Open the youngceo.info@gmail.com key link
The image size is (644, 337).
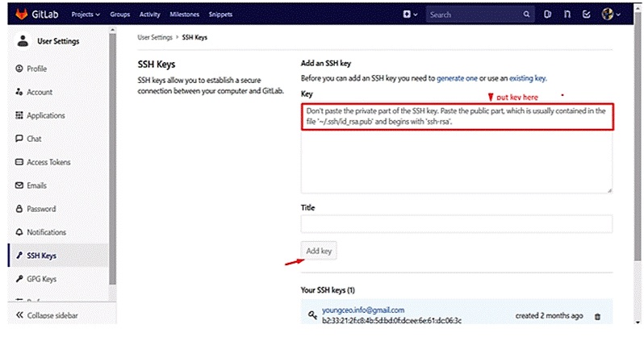pyautogui.click(x=363, y=310)
